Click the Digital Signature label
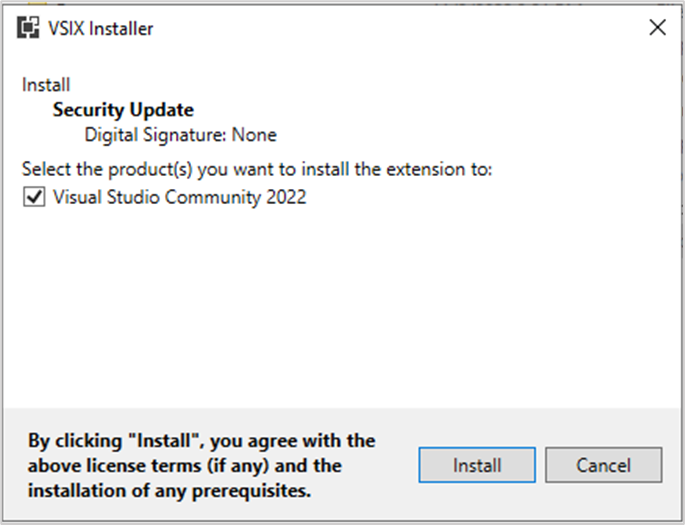Viewport: 685px width, 525px height. tap(156, 135)
